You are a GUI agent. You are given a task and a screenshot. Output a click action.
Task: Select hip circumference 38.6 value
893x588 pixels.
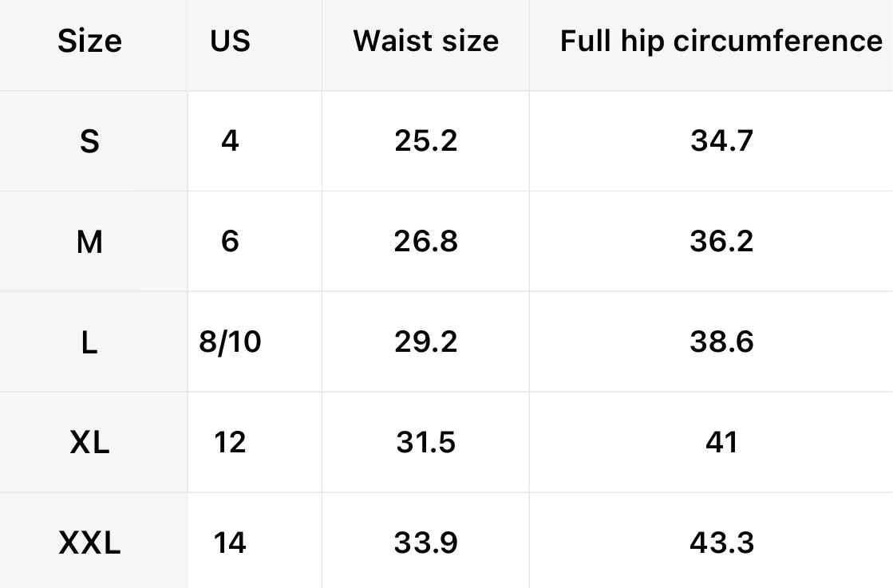pos(721,342)
